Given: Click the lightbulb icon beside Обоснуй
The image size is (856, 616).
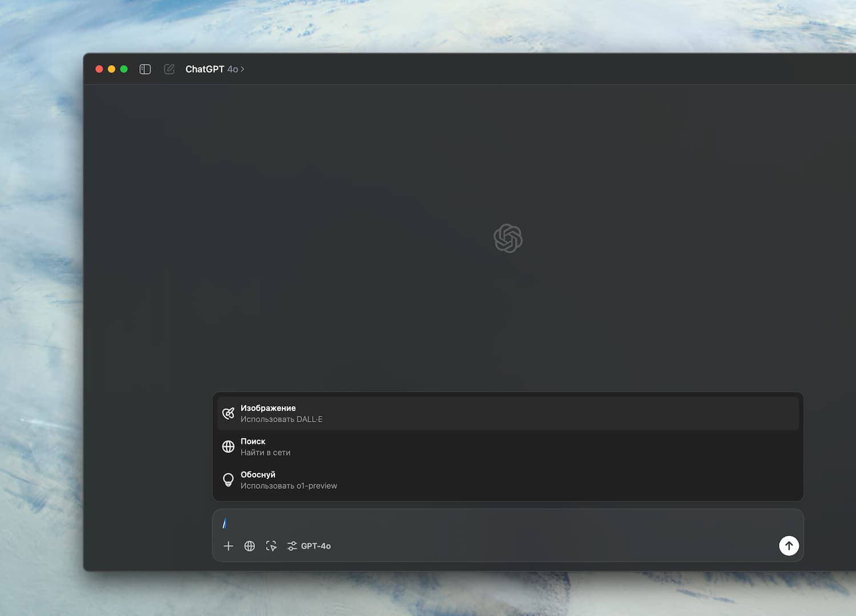Looking at the screenshot, I should click(x=228, y=480).
